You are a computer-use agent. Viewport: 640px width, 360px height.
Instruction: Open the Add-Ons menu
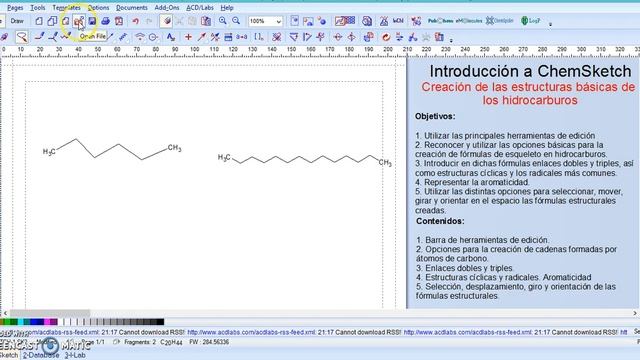167,8
